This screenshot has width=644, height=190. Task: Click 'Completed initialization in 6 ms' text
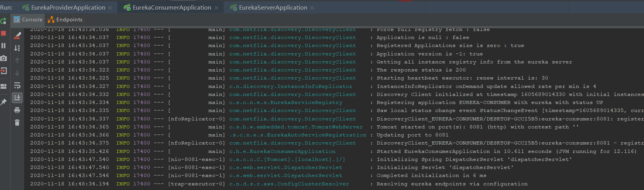point(431,175)
